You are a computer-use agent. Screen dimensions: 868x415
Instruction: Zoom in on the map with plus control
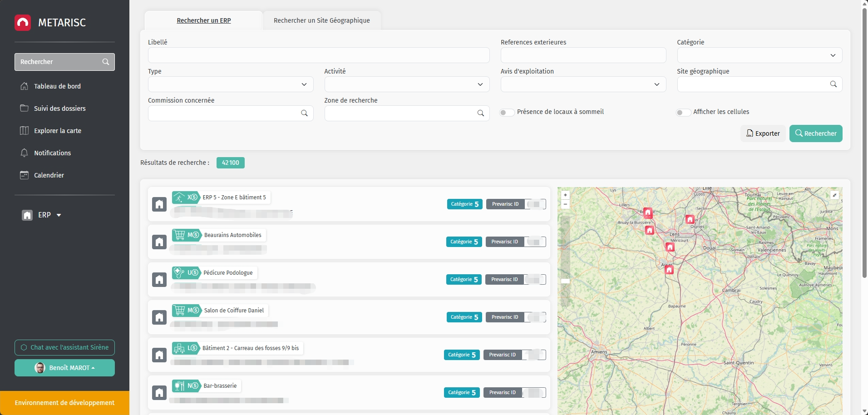565,194
